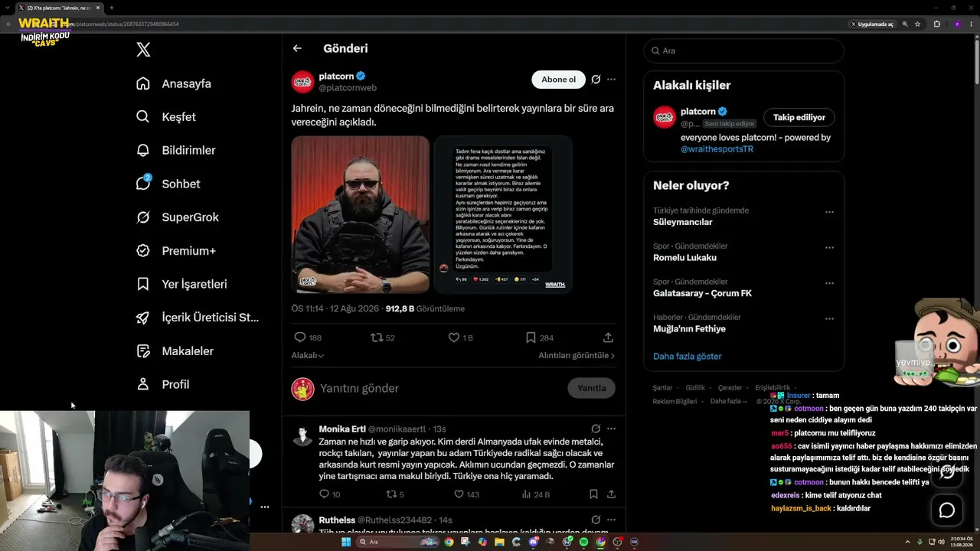Open more options for Muğla'nın Fethiye trend
Viewport: 980px width, 551px height.
pos(829,319)
